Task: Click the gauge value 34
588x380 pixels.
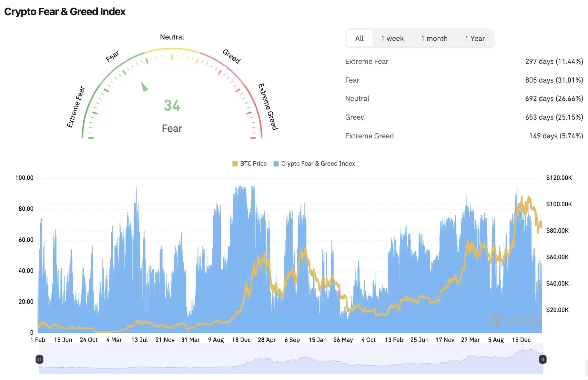Action: (172, 105)
